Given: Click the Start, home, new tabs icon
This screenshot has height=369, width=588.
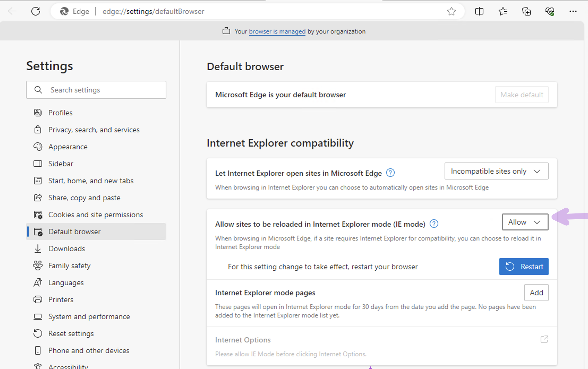Looking at the screenshot, I should [x=38, y=181].
